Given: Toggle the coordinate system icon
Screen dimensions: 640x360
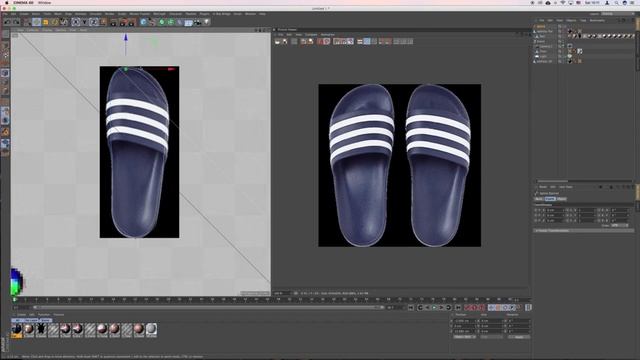Looking at the screenshot, I should (103, 22).
